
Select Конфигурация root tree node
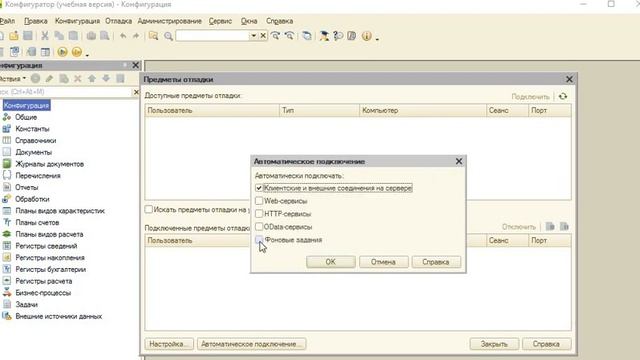[27, 105]
